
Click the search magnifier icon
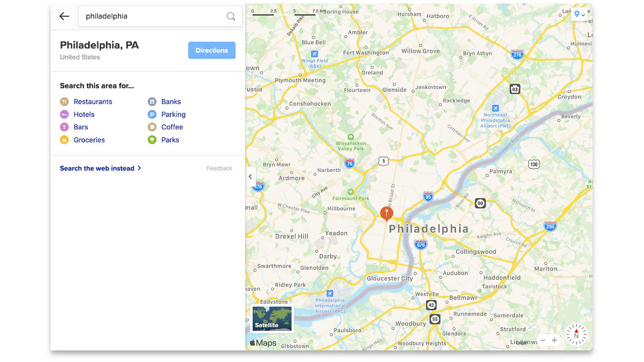[230, 16]
